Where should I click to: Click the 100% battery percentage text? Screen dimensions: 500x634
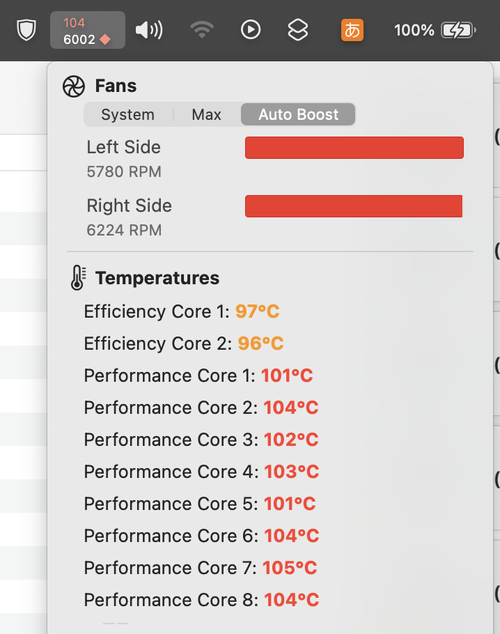(414, 30)
